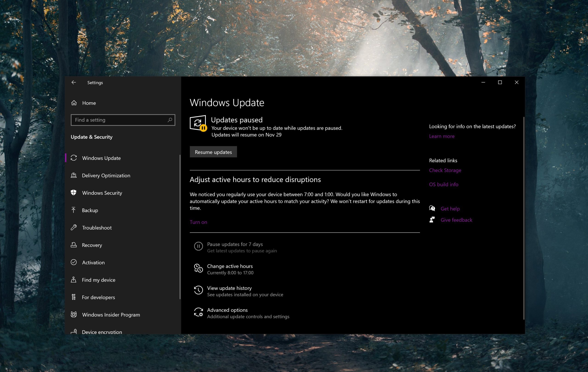Click the Delivery Optimization icon
Screen dimensions: 588x372
(74, 175)
